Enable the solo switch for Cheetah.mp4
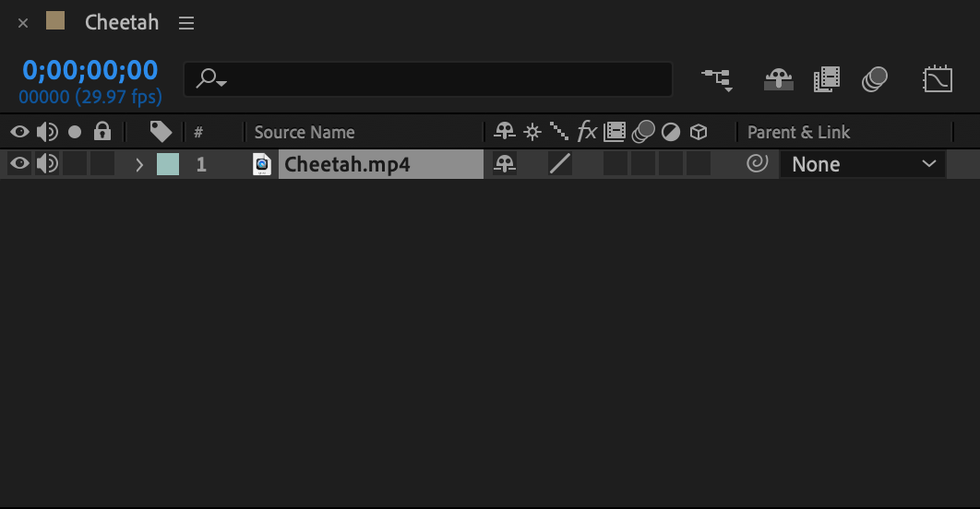980x509 pixels. (75, 164)
